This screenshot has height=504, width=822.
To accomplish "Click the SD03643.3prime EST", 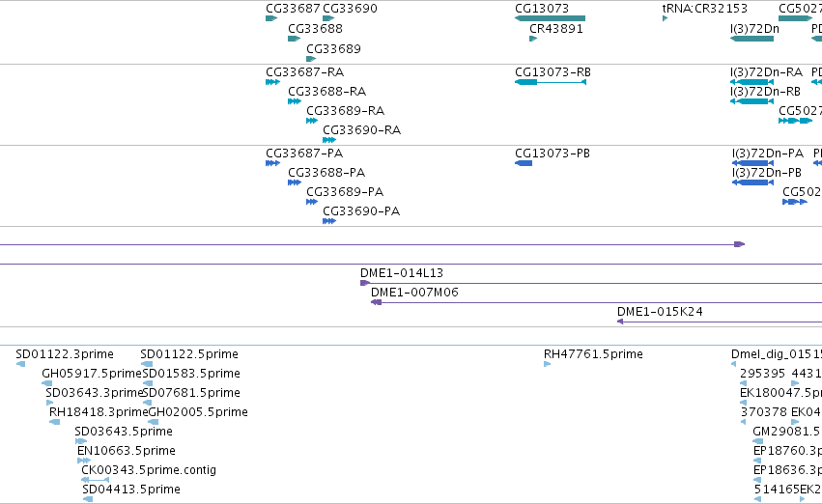I will [49, 403].
